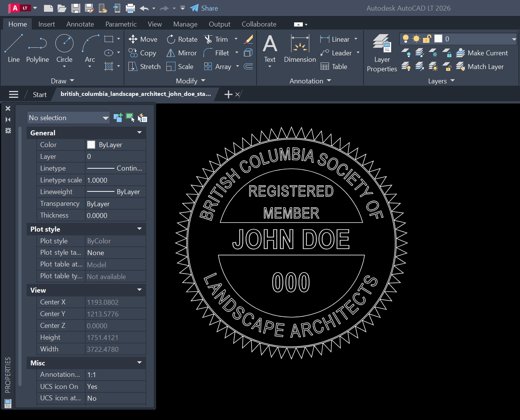520x420 pixels.
Task: Open the Linear dimension dropdown arrow
Action: point(356,39)
